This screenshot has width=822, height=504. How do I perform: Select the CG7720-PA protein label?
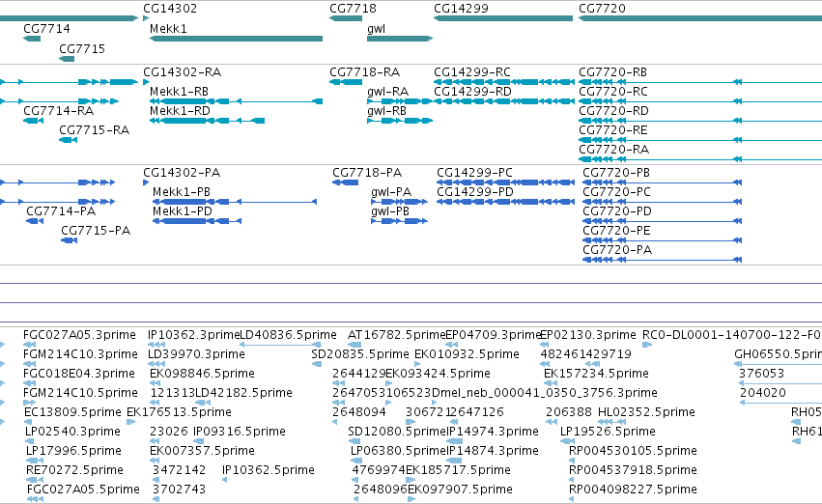[x=617, y=250]
